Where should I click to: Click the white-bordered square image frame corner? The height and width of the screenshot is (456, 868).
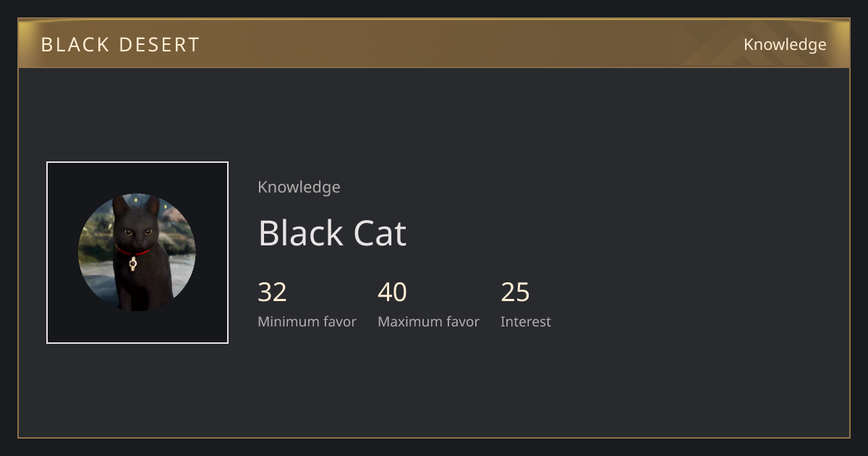point(48,164)
